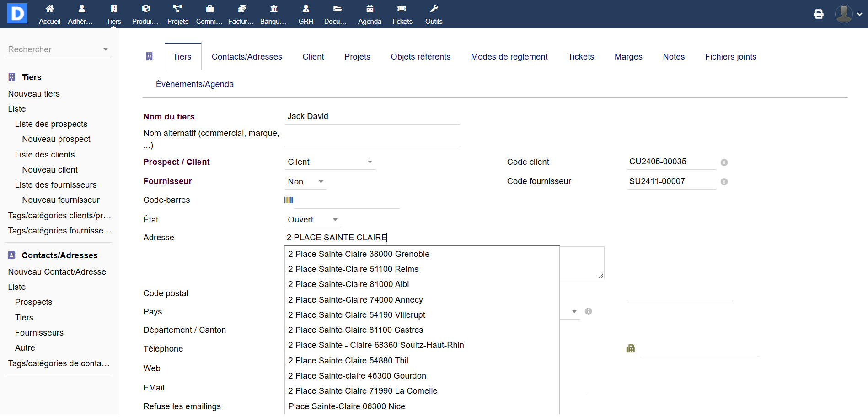Click the print page icon
This screenshot has height=417, width=868.
819,14
